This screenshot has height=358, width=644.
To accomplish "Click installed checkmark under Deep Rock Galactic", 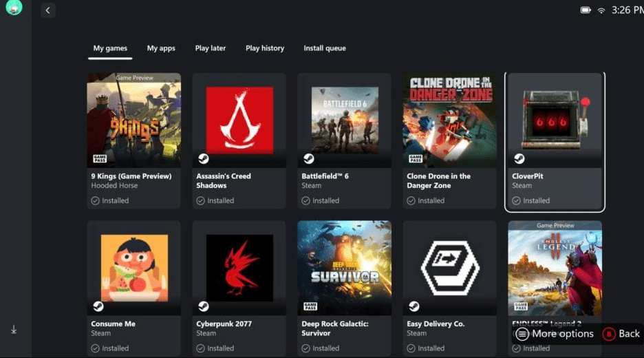I will click(x=305, y=348).
